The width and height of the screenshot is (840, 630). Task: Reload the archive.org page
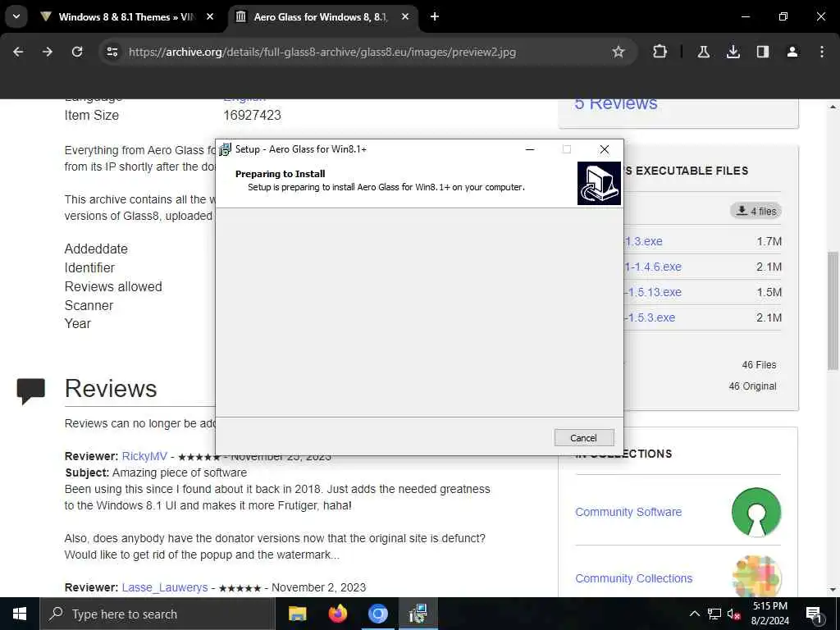coord(77,52)
